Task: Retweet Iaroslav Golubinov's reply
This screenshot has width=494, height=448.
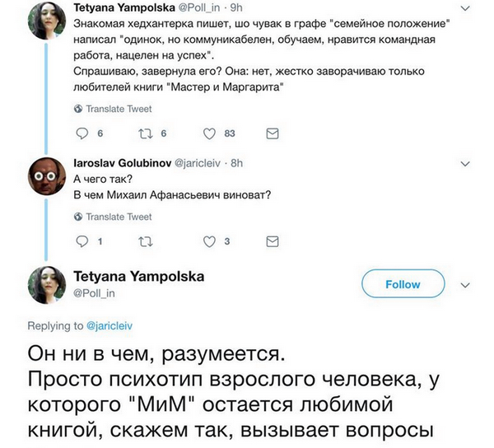Action: click(x=147, y=241)
